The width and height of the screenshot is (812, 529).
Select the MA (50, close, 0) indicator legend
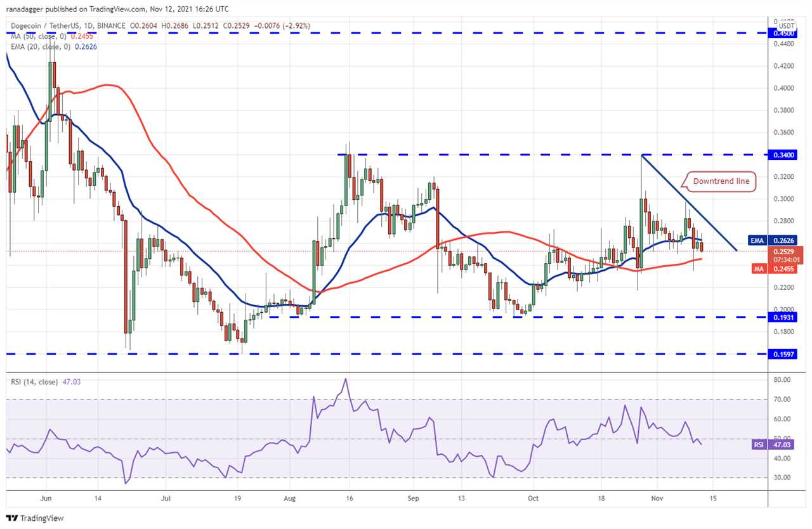(x=52, y=37)
